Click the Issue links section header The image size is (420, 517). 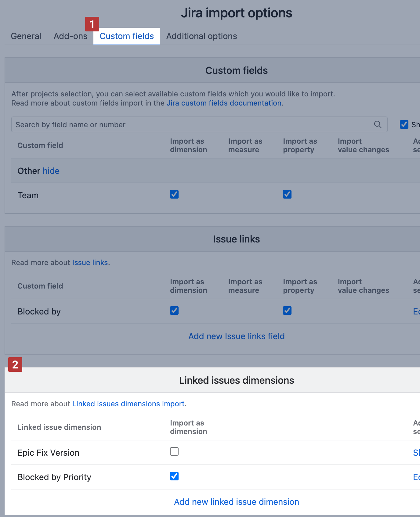pos(237,239)
